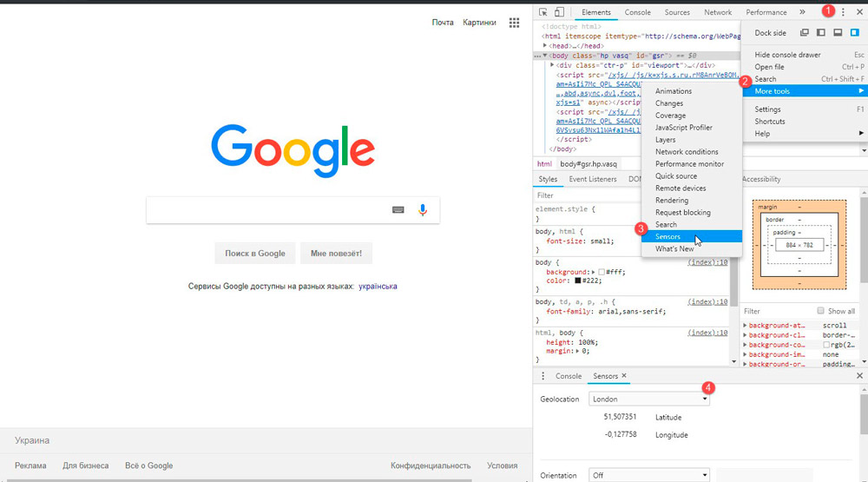Select Hide console drawer
The width and height of the screenshot is (868, 482).
806,55
